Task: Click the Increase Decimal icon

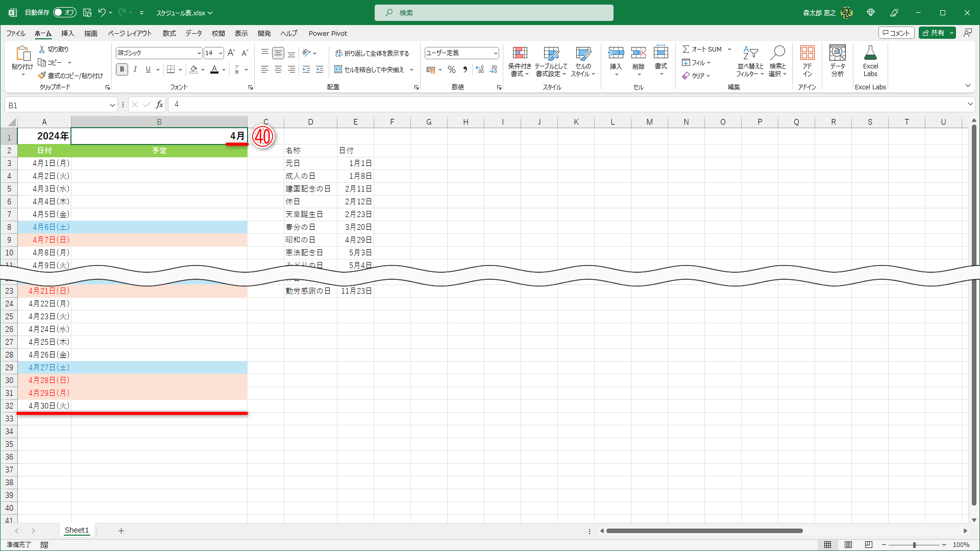Action: pos(479,69)
